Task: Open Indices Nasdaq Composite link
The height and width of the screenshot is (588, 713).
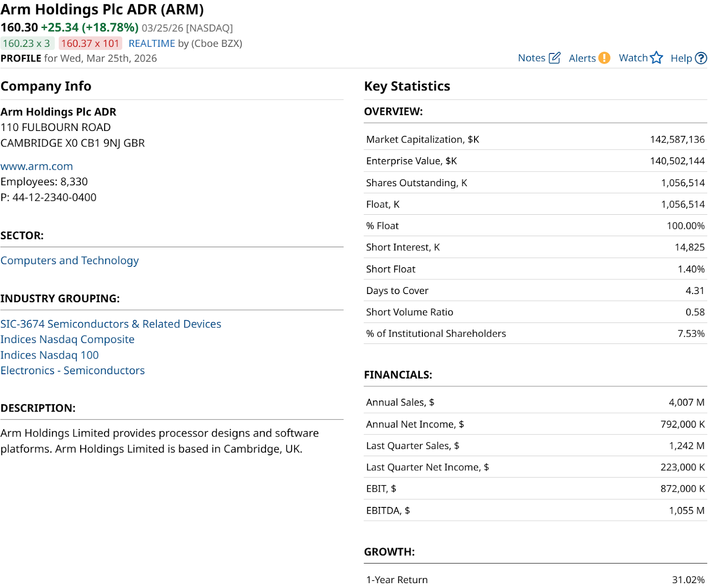Action: (67, 339)
